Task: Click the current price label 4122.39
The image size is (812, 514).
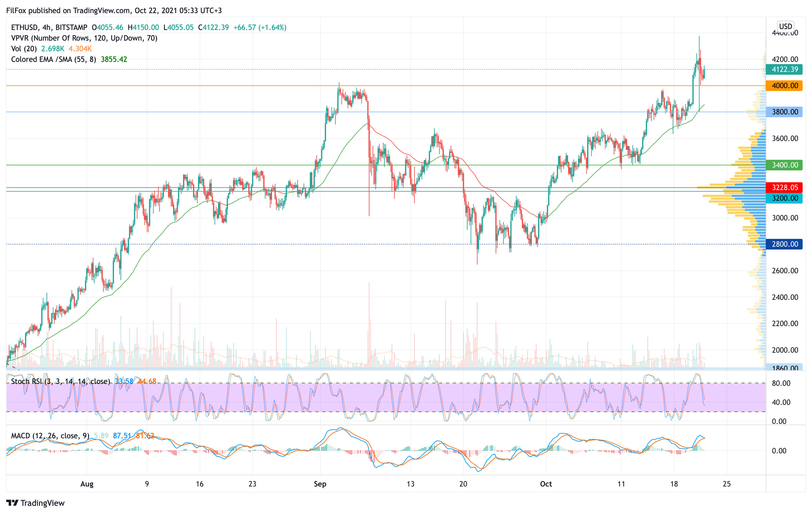Action: coord(784,69)
